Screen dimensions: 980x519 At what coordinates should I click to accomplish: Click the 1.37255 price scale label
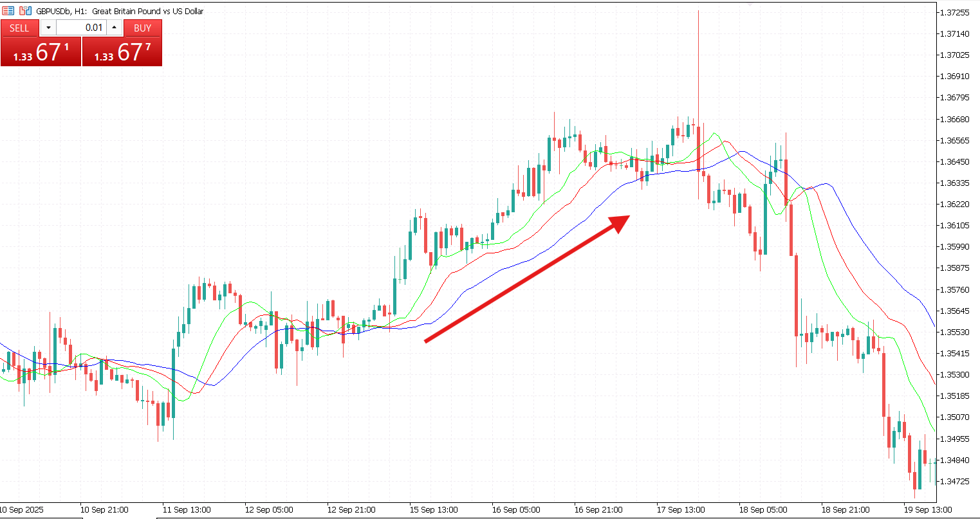click(954, 13)
